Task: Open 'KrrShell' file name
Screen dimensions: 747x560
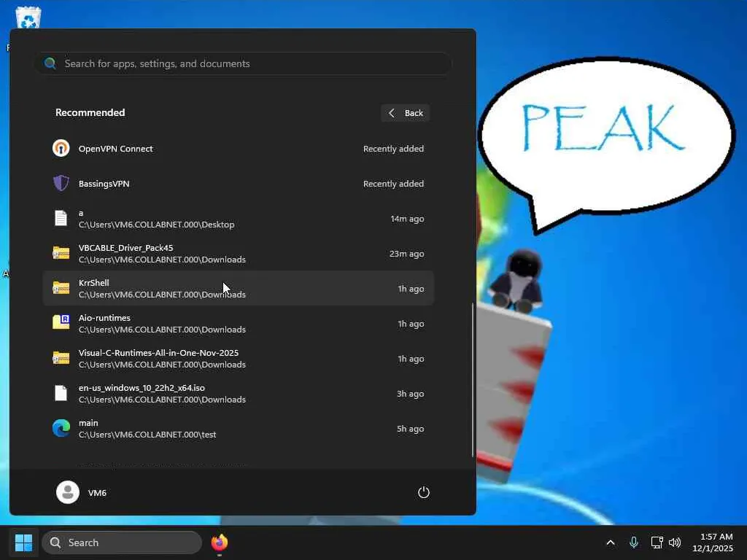Action: pyautogui.click(x=94, y=282)
